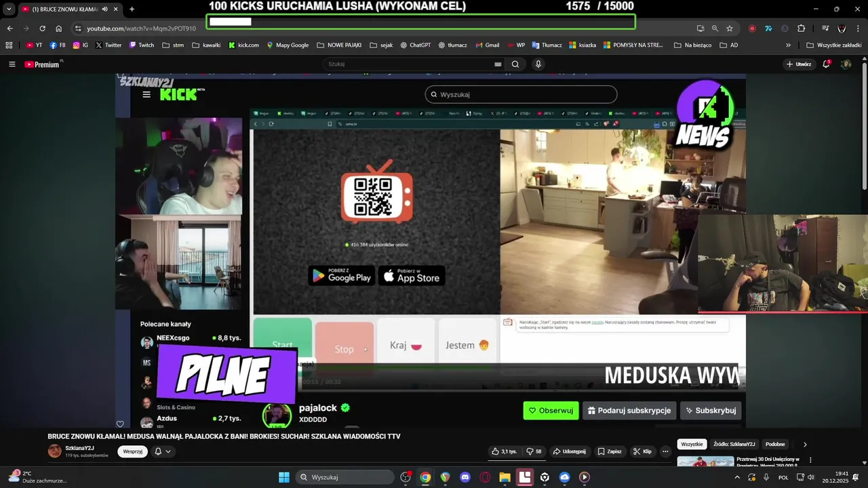Click the Klip button
The width and height of the screenshot is (868, 488).
coord(642,451)
